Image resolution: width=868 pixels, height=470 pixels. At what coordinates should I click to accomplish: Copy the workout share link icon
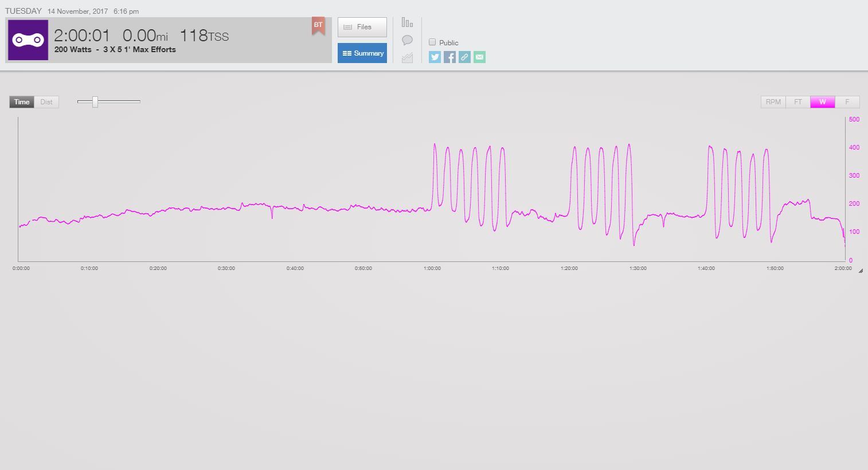464,57
